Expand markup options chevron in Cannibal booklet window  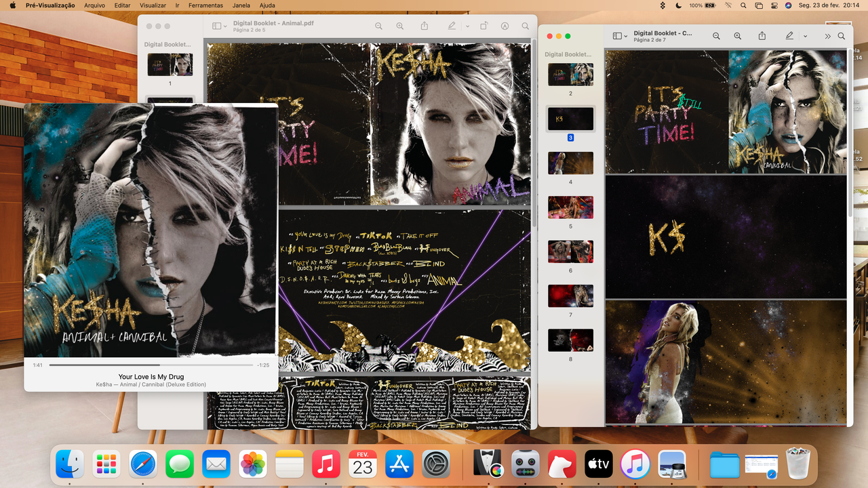805,36
